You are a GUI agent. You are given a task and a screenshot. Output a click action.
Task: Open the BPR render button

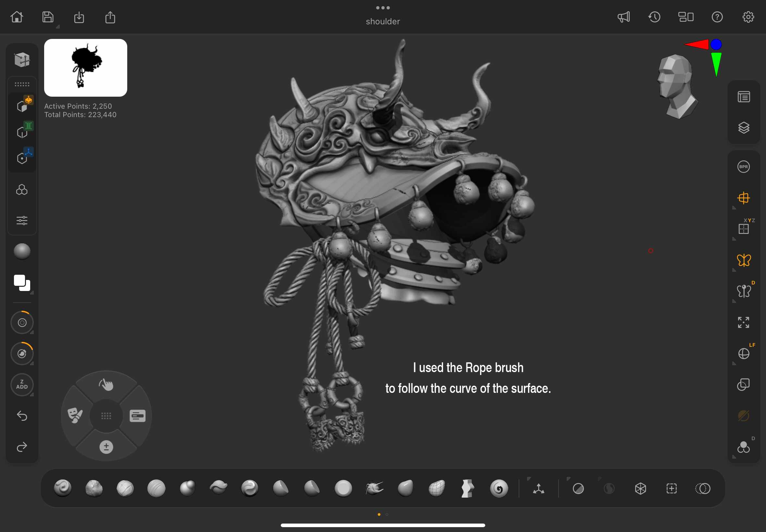743,167
